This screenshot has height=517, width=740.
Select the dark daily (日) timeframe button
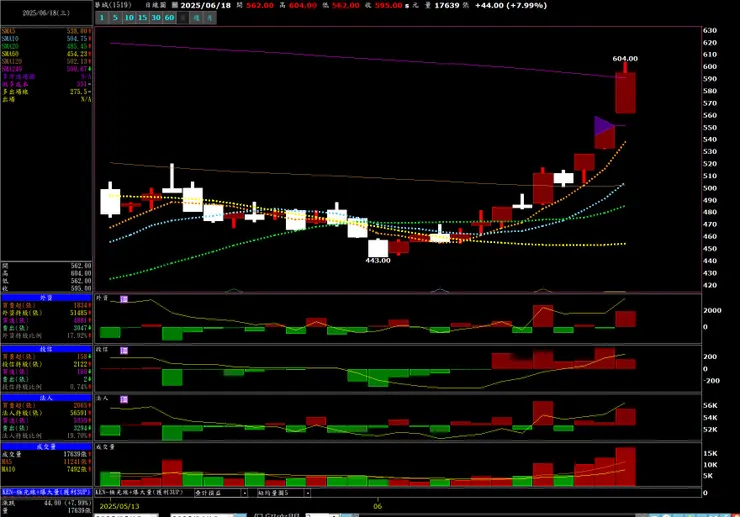183,18
